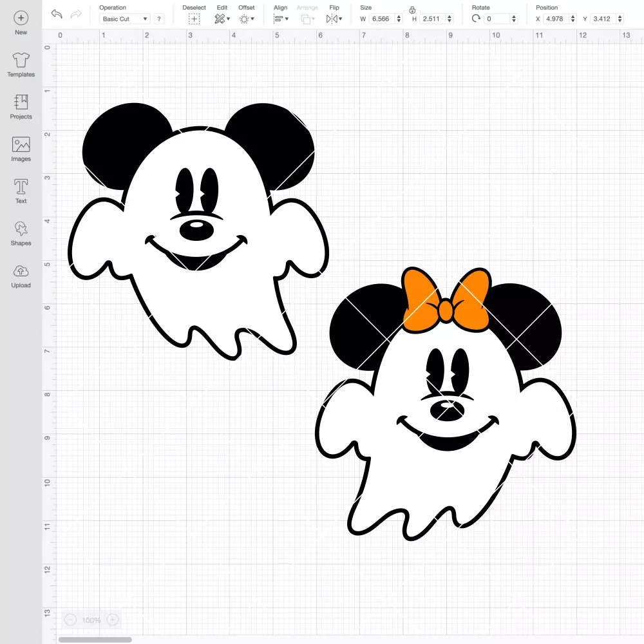Screen dimensions: 644x644
Task: Adjust the rotate stepper arrows
Action: tap(514, 19)
